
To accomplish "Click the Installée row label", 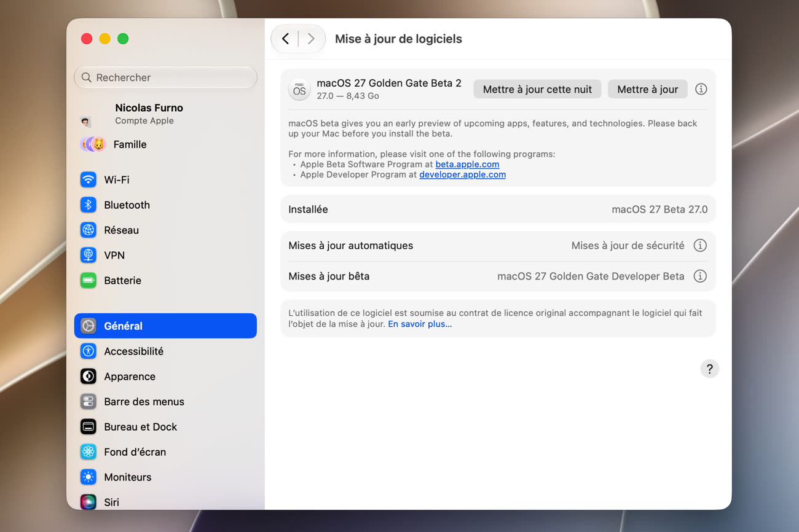I will (309, 209).
